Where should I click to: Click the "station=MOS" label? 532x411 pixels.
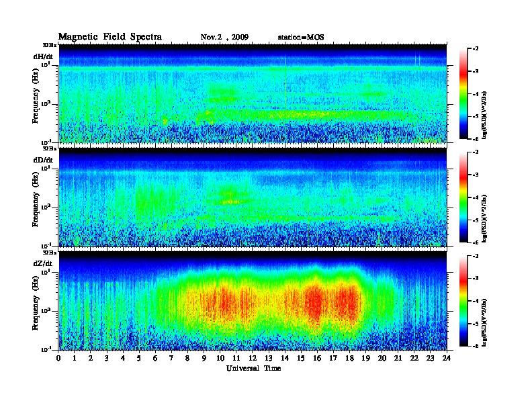[301, 38]
